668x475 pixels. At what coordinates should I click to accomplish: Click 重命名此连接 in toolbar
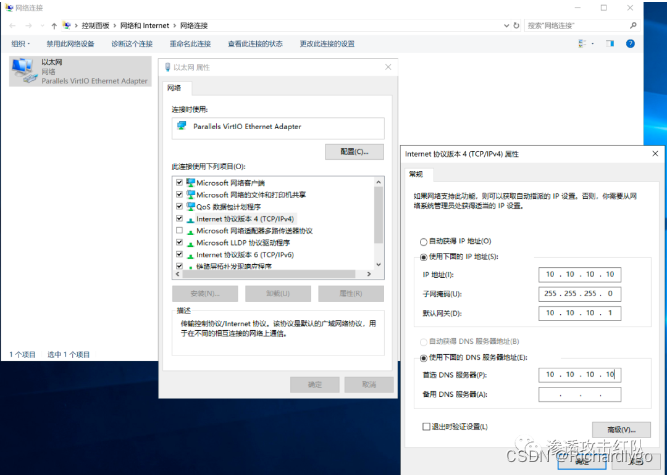[x=190, y=43]
